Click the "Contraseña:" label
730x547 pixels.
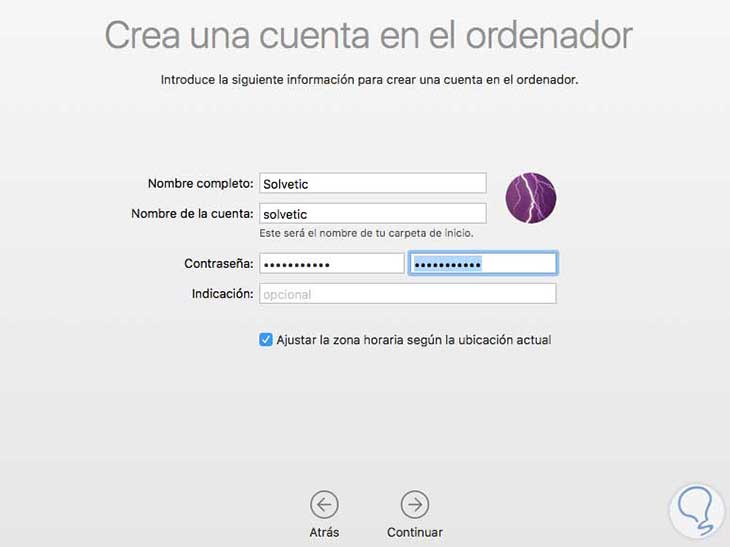(x=219, y=264)
